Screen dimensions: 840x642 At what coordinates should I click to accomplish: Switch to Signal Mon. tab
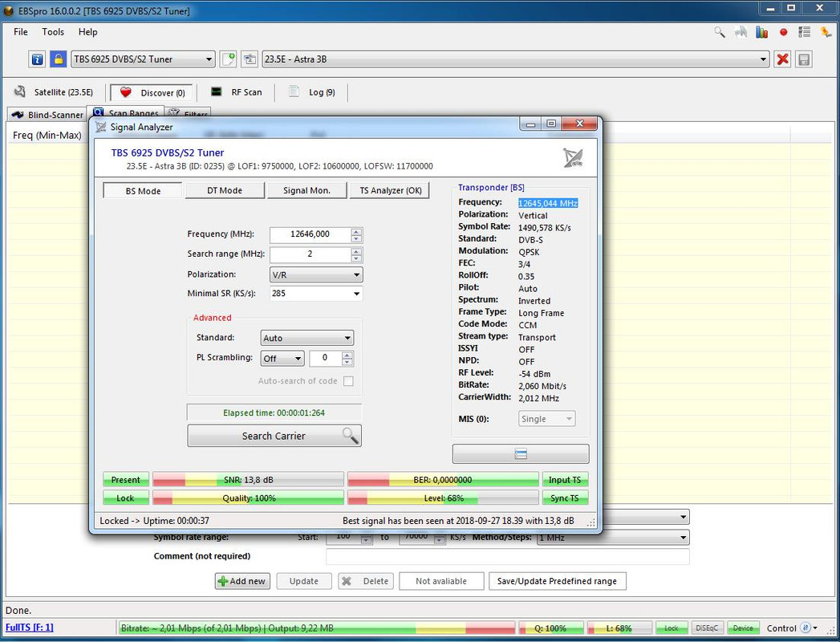pos(307,190)
